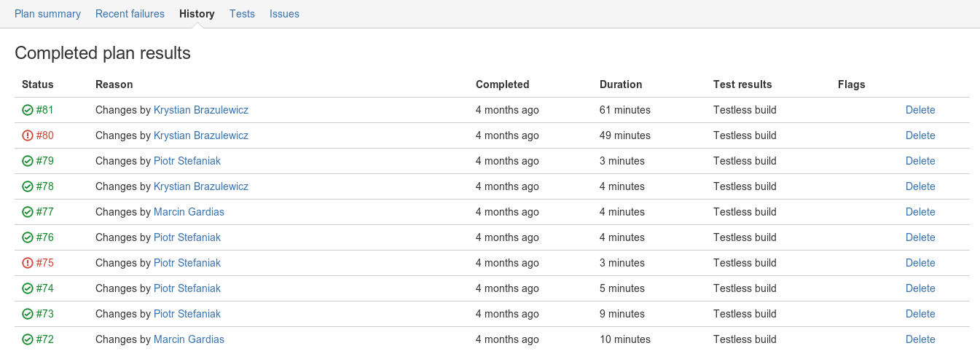Open build #74 number link
Image resolution: width=980 pixels, height=351 pixels.
(x=45, y=288)
